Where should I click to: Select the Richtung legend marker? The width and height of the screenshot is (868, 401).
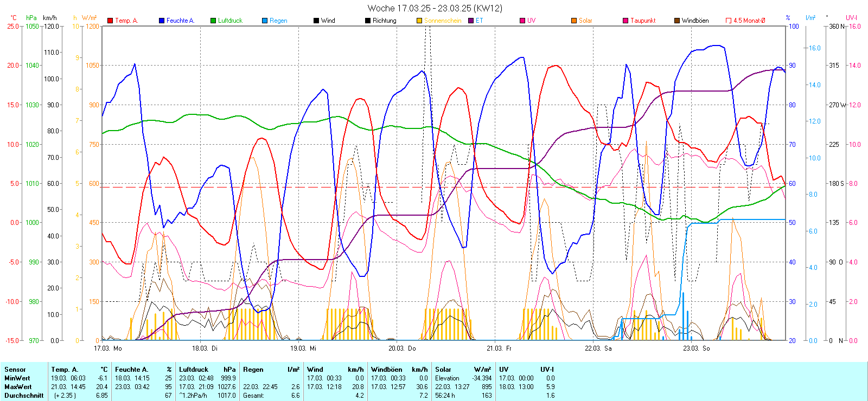pos(368,21)
